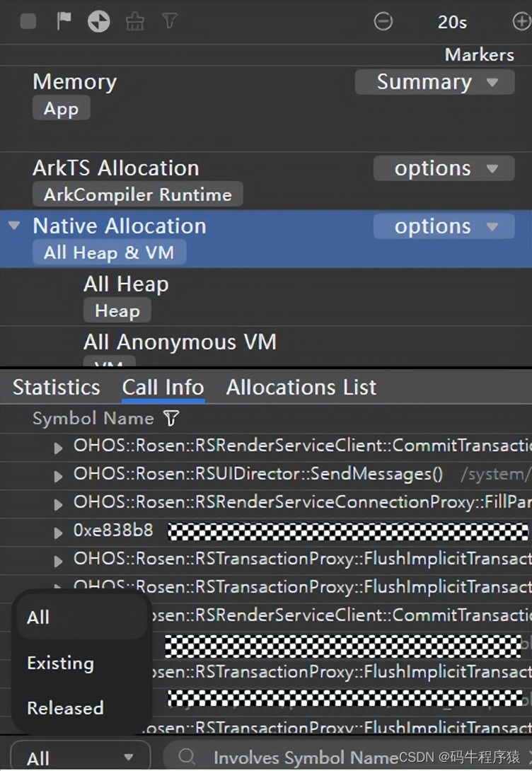This screenshot has width=532, height=771.
Task: Click the Involves Symbol Name search field
Action: (347, 758)
